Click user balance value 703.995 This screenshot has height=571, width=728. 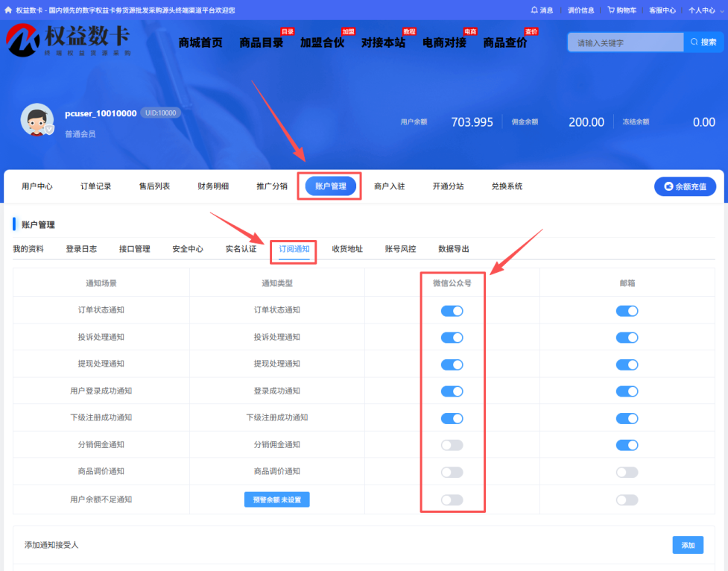[x=472, y=122]
